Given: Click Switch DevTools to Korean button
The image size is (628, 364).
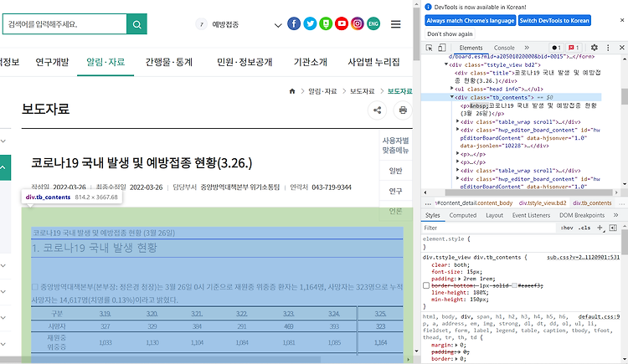Looking at the screenshot, I should (554, 20).
